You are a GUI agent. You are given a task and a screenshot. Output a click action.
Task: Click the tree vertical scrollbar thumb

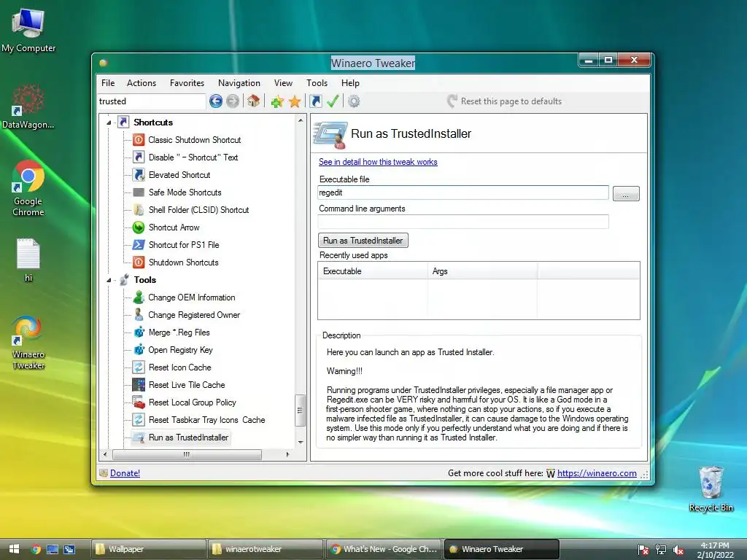tap(300, 410)
